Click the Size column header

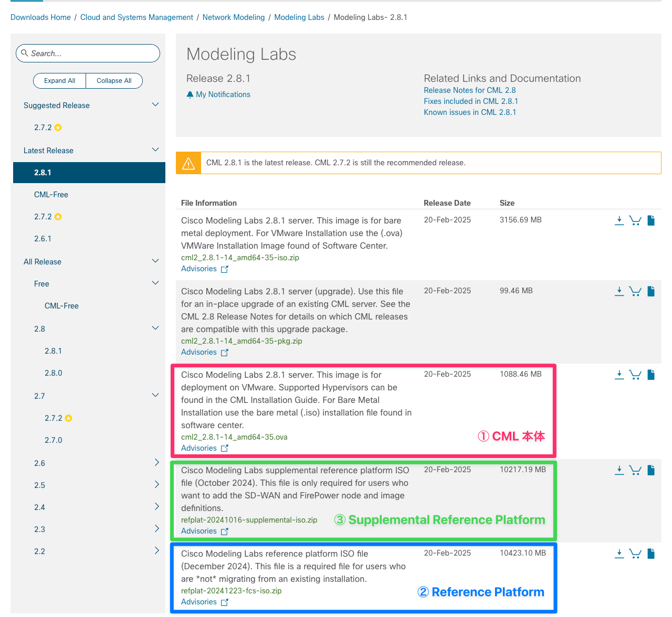point(507,203)
